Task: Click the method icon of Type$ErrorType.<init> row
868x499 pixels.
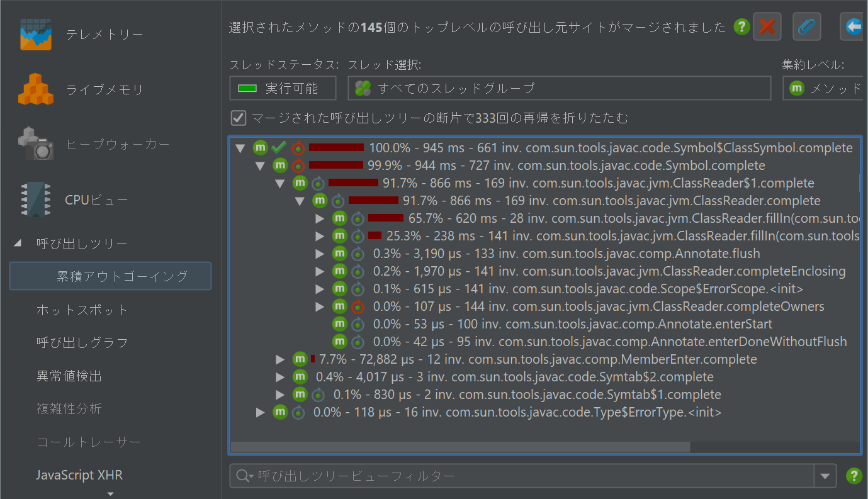Action: pos(280,412)
